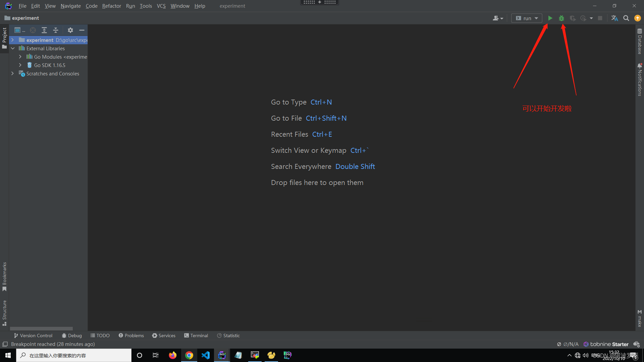Open the Tools menu

146,6
